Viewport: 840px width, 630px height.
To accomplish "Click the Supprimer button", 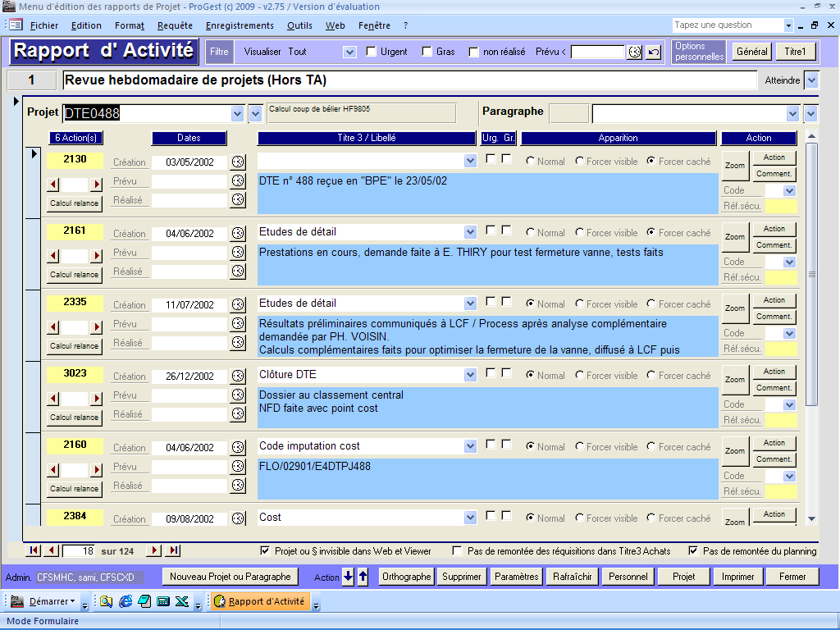I will [x=462, y=577].
